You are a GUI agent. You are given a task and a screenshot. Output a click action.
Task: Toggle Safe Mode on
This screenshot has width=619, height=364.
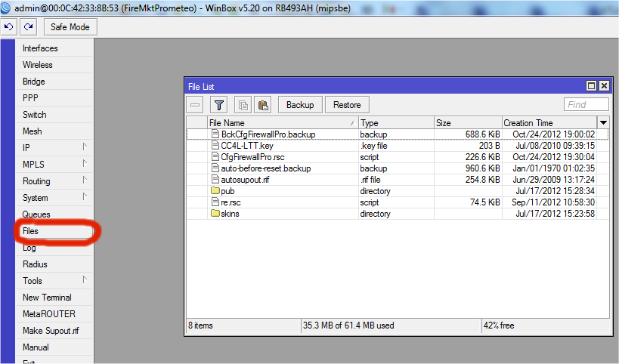70,27
